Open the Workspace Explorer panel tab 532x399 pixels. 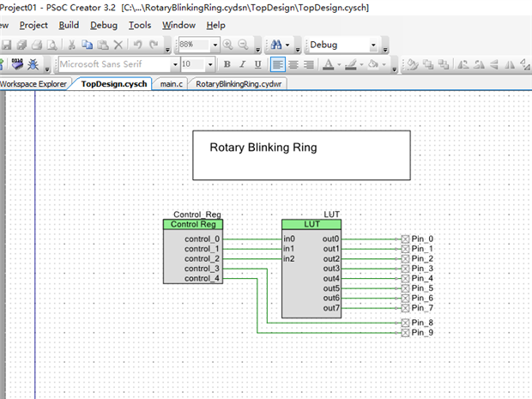point(33,84)
